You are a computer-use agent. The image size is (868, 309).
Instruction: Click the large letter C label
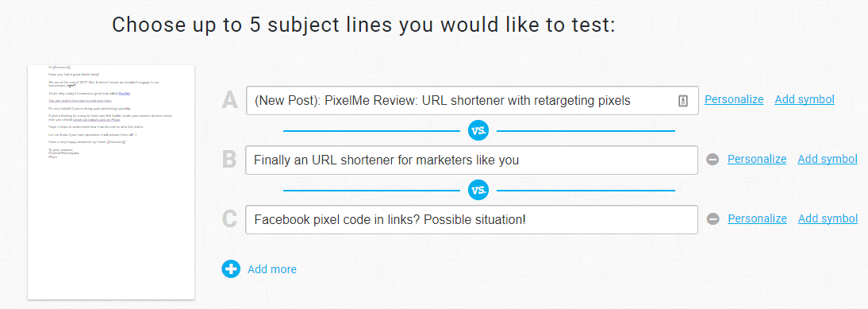(x=230, y=219)
